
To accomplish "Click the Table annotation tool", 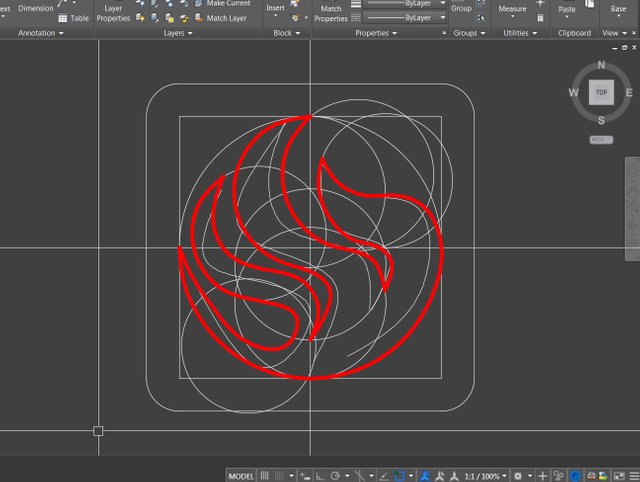I will click(x=73, y=18).
